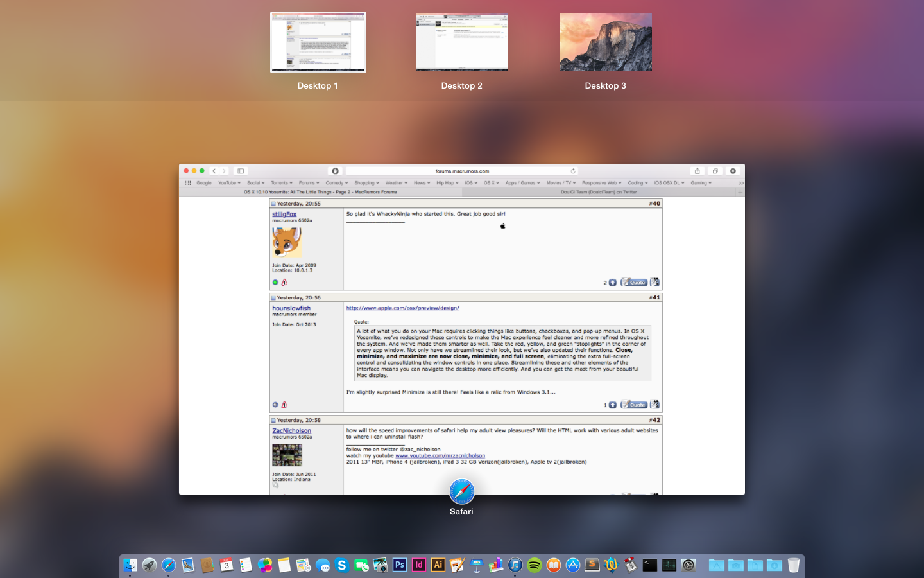The height and width of the screenshot is (578, 924).
Task: Open Safari's Share button
Action: [697, 171]
